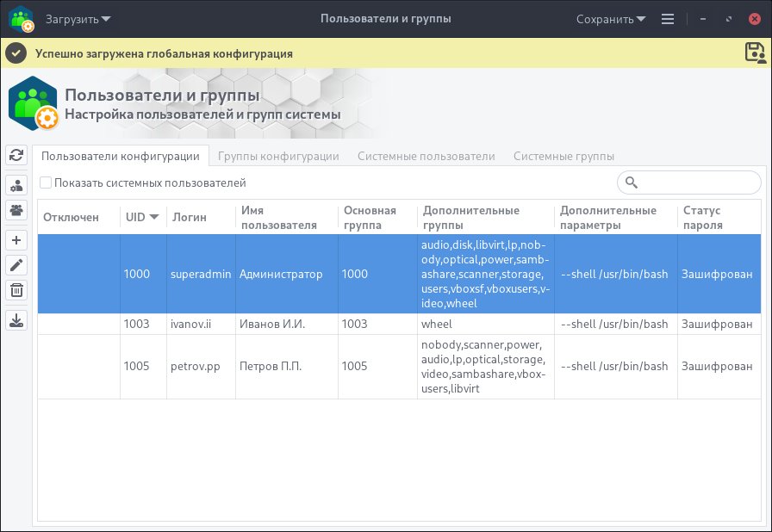Edit selected user via the pencil icon

[x=16, y=265]
